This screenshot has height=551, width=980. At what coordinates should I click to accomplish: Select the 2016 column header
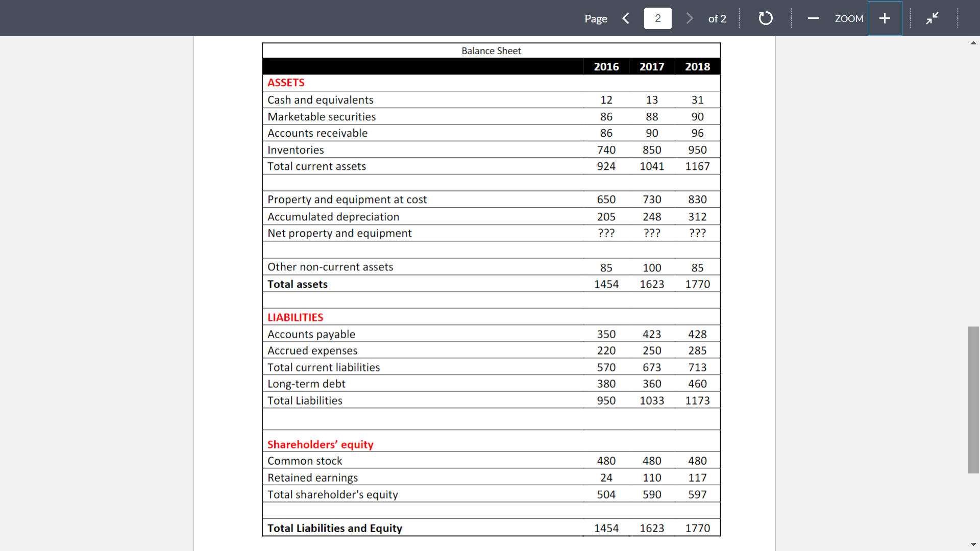tap(606, 67)
